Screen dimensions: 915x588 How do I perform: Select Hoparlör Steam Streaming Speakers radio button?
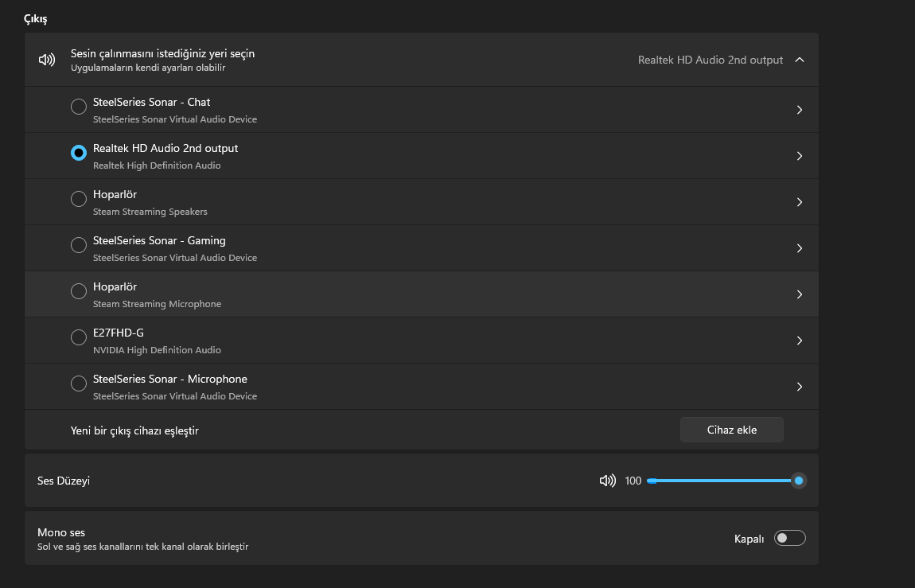pyautogui.click(x=79, y=198)
